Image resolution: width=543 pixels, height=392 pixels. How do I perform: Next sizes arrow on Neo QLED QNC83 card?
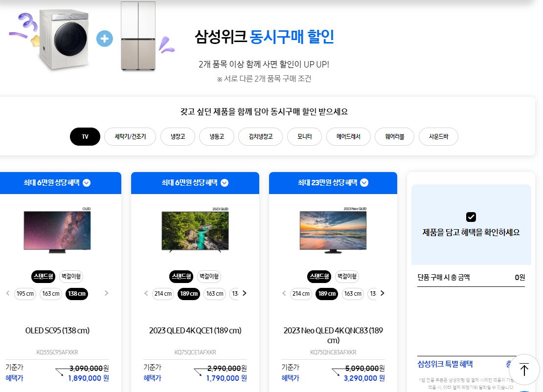coord(383,293)
